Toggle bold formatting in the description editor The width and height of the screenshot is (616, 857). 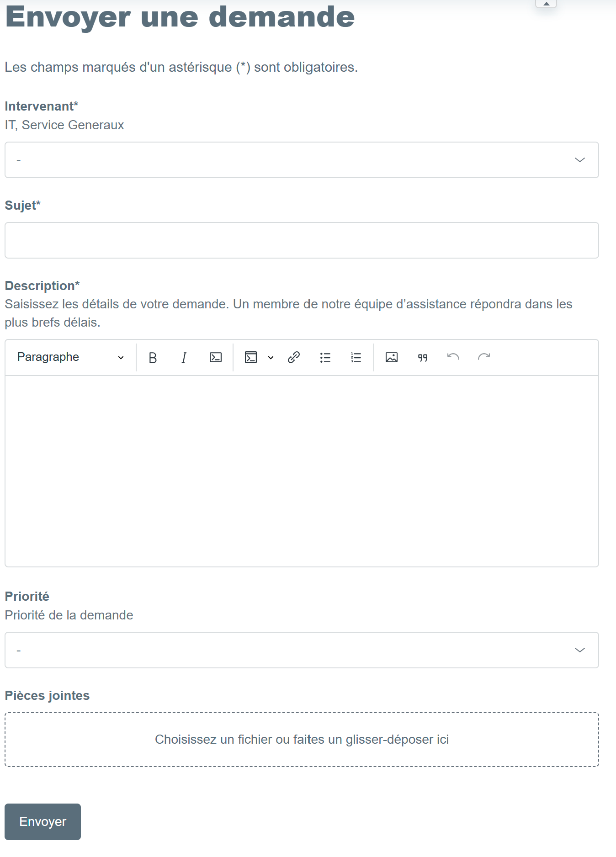pyautogui.click(x=153, y=358)
